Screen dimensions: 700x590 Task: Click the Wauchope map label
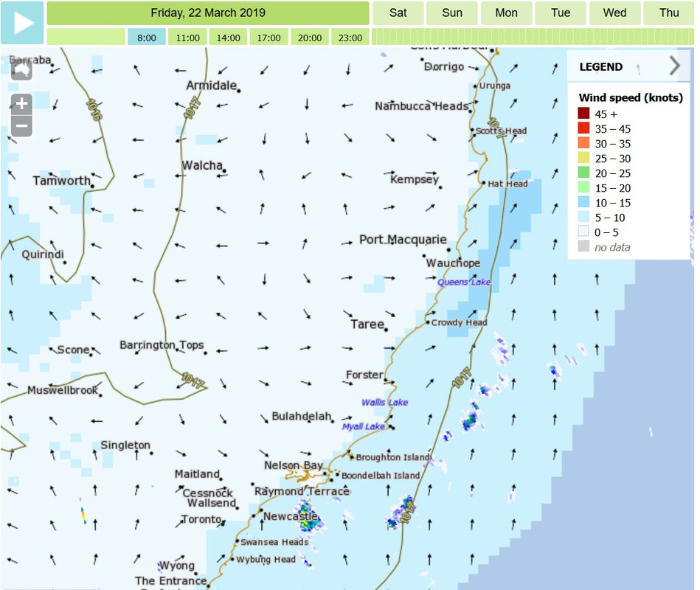click(453, 263)
